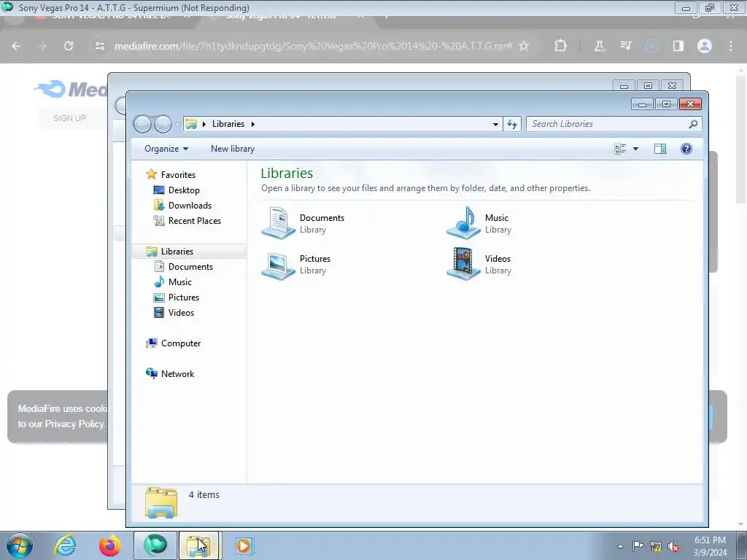Click the Action Center flag icon
The width and height of the screenshot is (747, 560).
click(638, 546)
